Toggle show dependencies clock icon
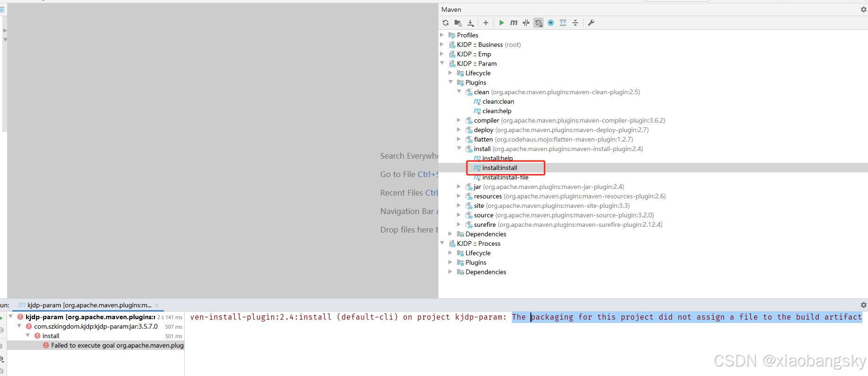 pos(538,23)
